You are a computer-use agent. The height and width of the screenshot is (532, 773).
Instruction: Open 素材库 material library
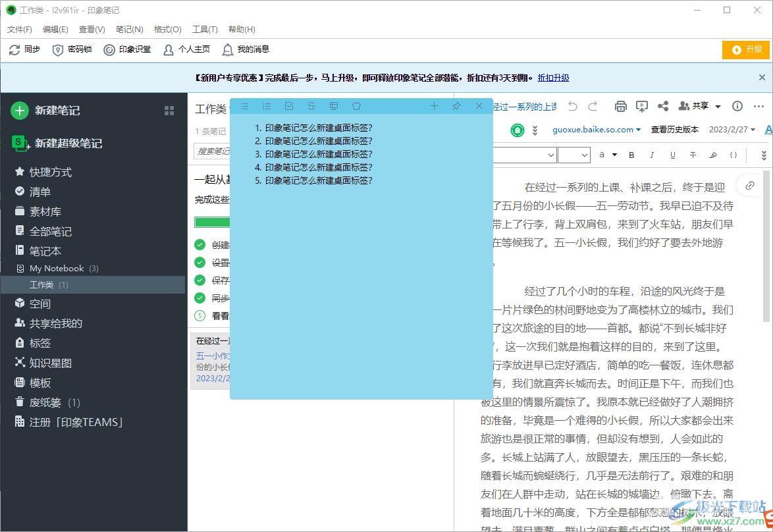tap(38, 211)
